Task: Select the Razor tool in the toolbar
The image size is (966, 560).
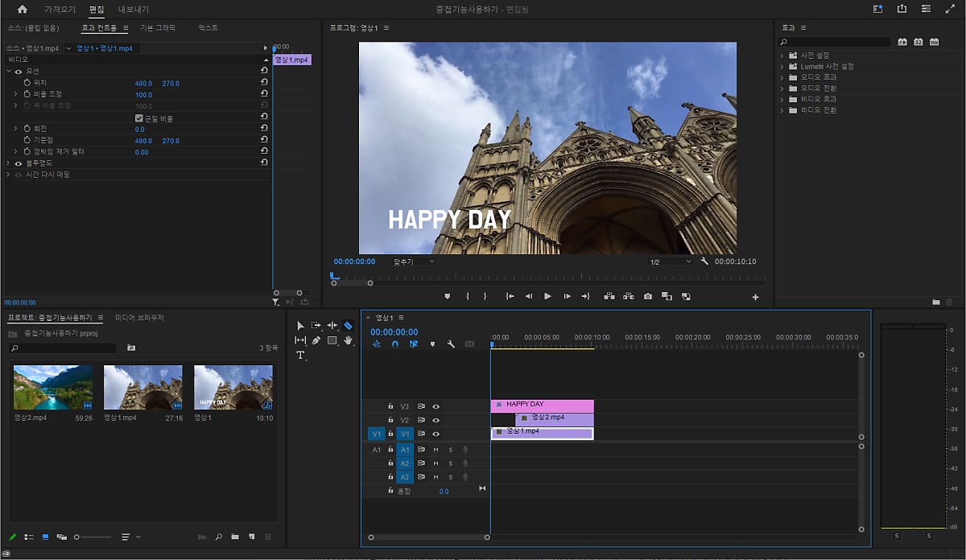Action: [x=348, y=326]
